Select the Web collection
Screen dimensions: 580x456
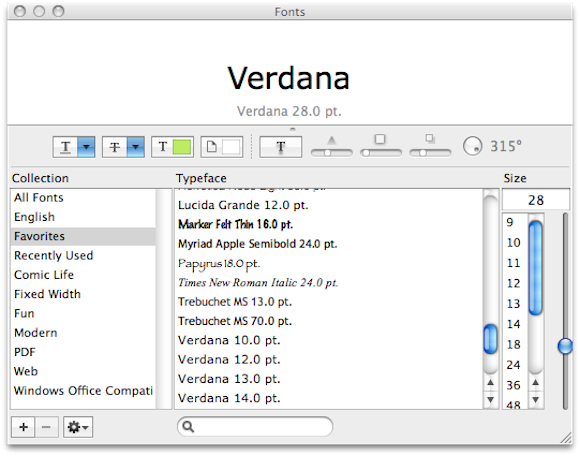[x=83, y=371]
